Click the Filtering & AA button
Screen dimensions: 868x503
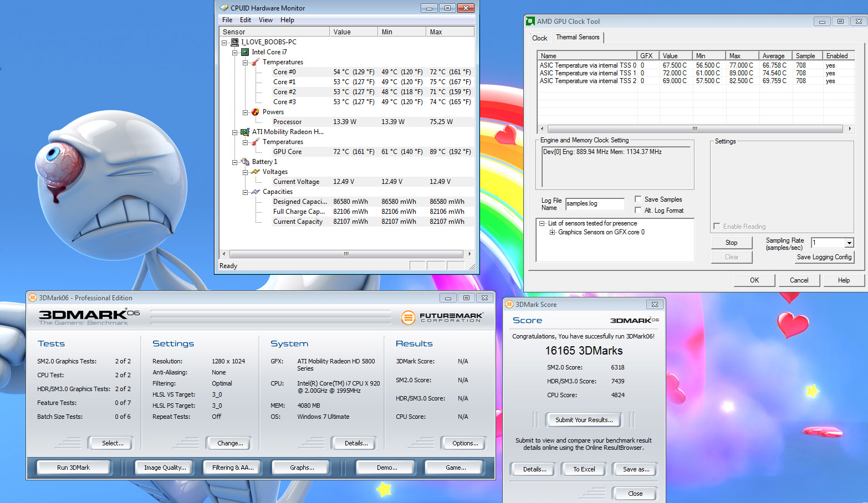233,468
